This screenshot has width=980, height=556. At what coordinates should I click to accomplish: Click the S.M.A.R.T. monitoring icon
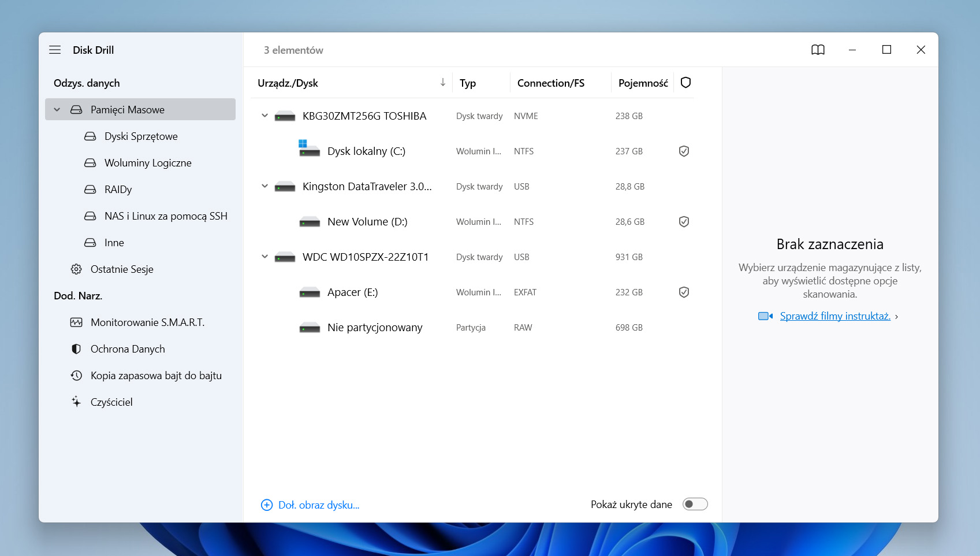[76, 323]
